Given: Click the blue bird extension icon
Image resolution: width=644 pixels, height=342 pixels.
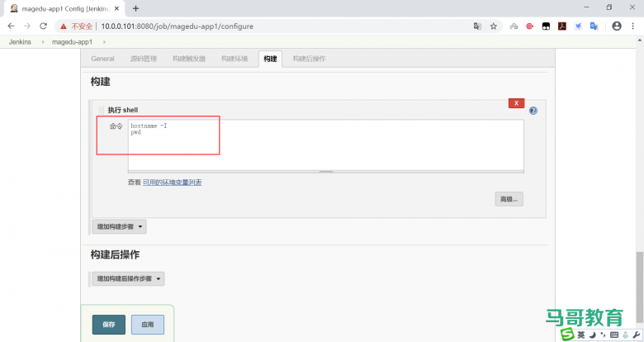Looking at the screenshot, I should click(x=578, y=26).
